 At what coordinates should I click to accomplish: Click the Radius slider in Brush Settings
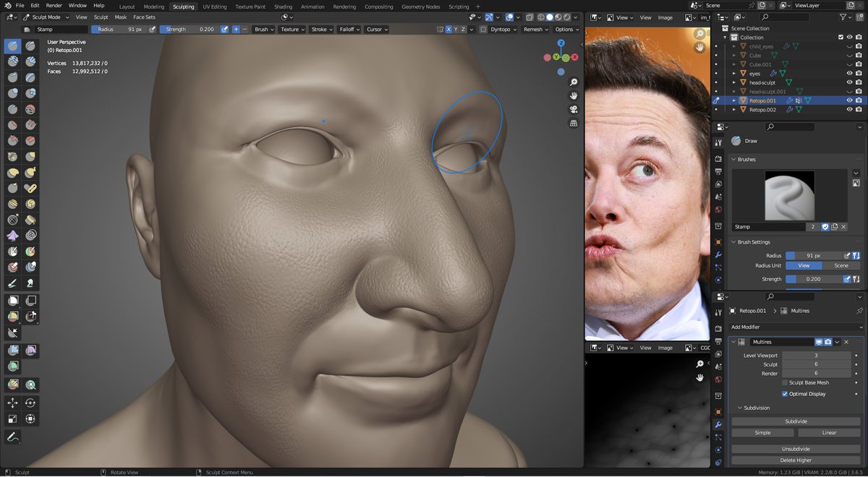[x=814, y=255]
